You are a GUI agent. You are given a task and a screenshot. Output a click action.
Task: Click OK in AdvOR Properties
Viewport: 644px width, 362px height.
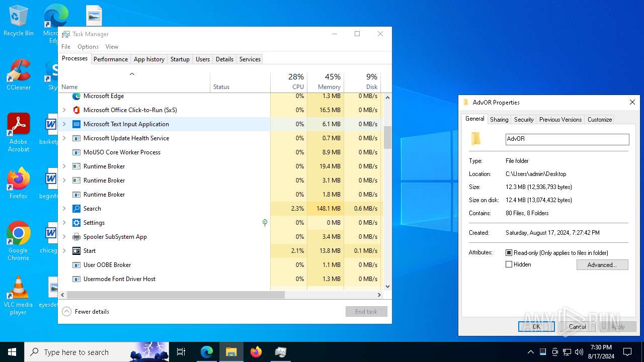pyautogui.click(x=536, y=327)
